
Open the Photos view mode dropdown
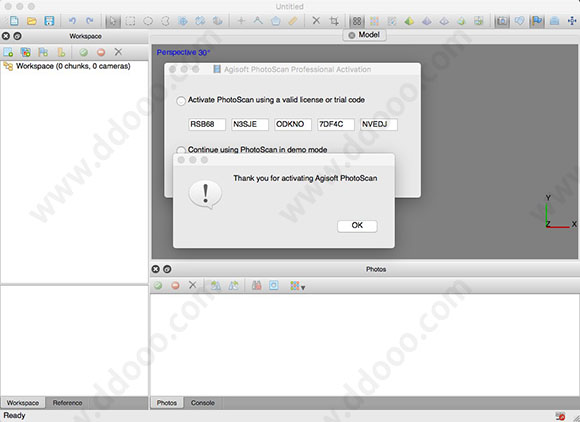pos(297,286)
